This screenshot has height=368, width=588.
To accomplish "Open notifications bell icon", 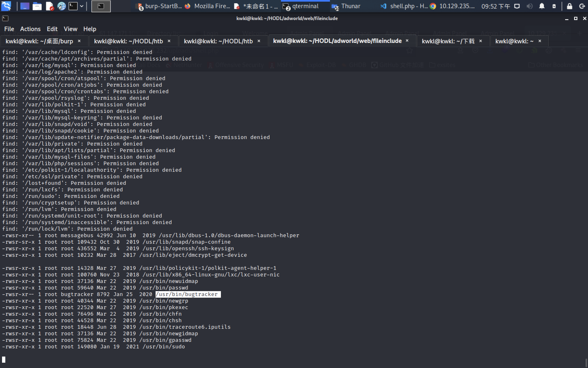I will coord(542,6).
